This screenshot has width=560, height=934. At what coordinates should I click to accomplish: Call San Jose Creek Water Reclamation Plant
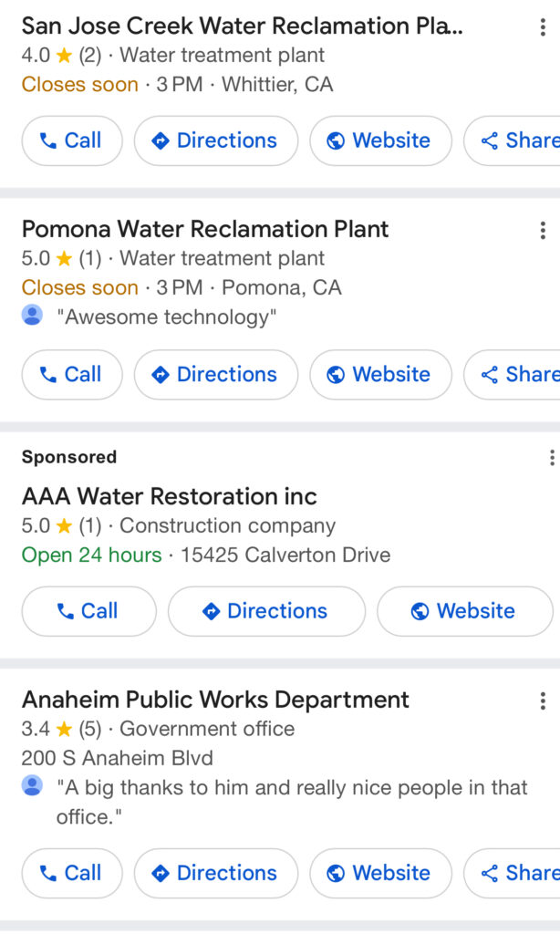point(71,140)
